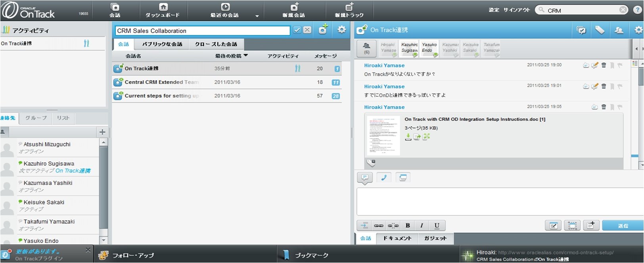Select contact Keisuke Sakaki

(x=49, y=206)
